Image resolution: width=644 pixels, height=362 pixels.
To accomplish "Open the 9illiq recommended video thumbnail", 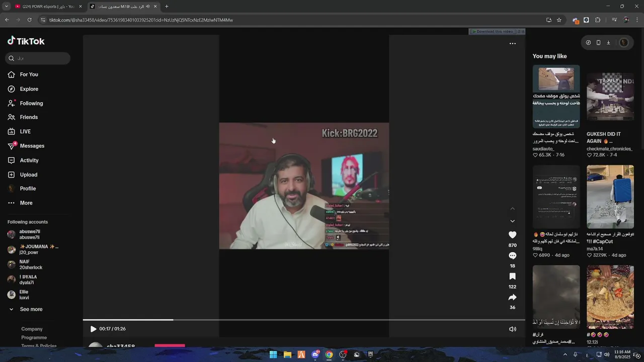I will pyautogui.click(x=556, y=197).
